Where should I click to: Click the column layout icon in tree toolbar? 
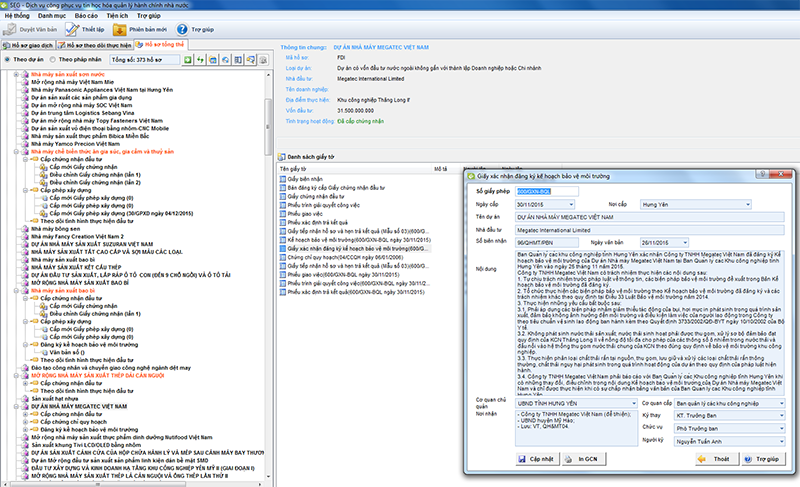(238, 60)
